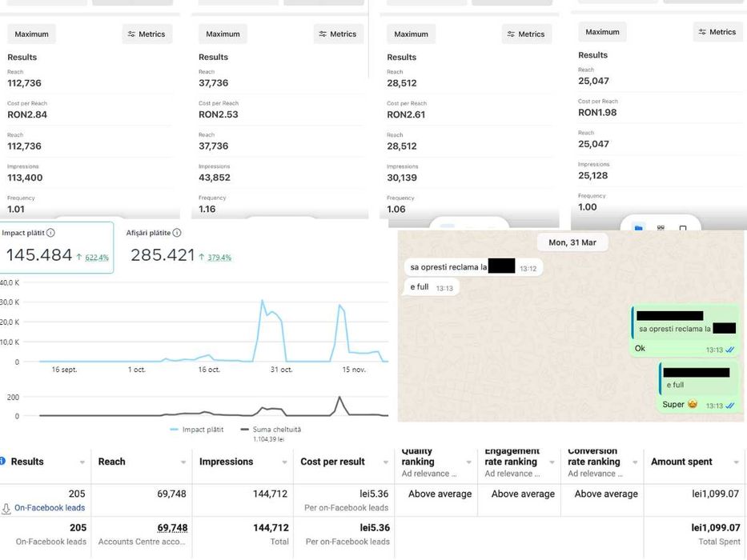Toggle the Impact plătit legend entry
747x560 pixels.
[x=196, y=430]
